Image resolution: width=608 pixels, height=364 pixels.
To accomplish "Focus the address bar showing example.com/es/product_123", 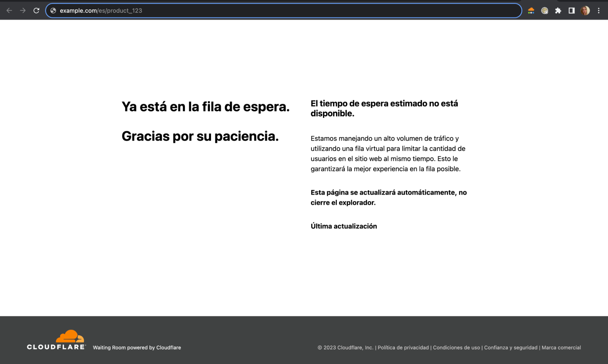I will point(283,11).
